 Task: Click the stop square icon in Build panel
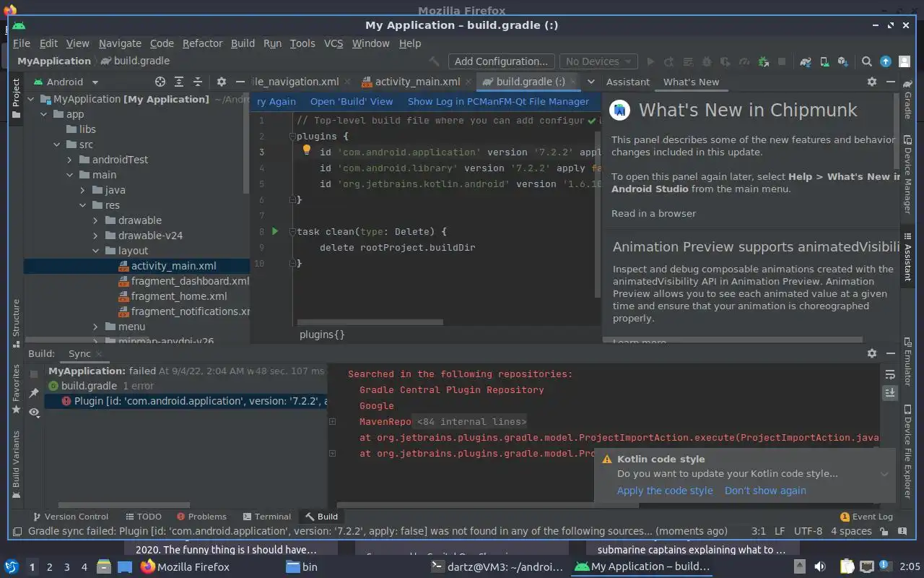pyautogui.click(x=34, y=374)
